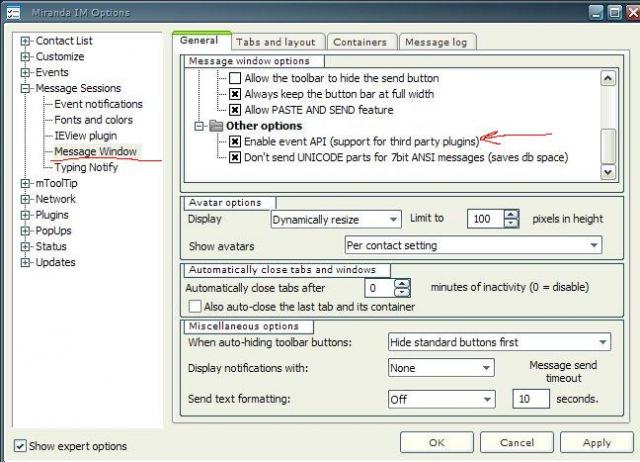This screenshot has width=640, height=462.
Task: Switch to the Message log tab
Action: pyautogui.click(x=436, y=42)
